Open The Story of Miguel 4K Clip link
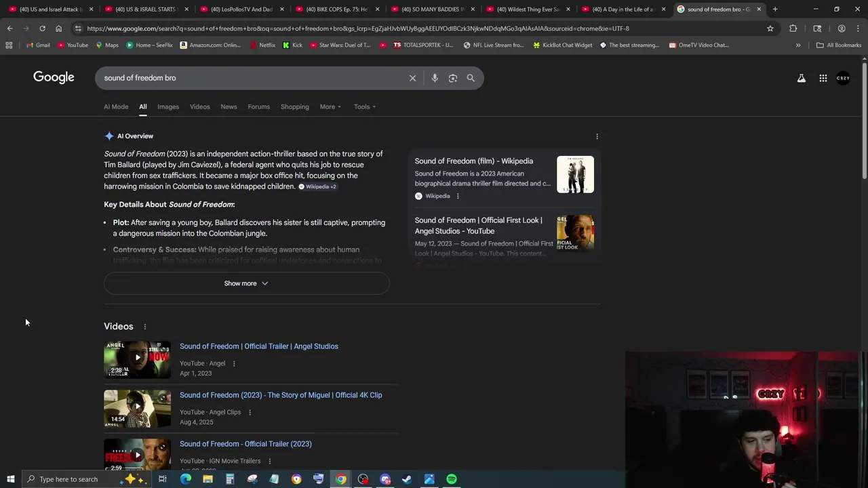This screenshot has height=488, width=868. pos(281,395)
